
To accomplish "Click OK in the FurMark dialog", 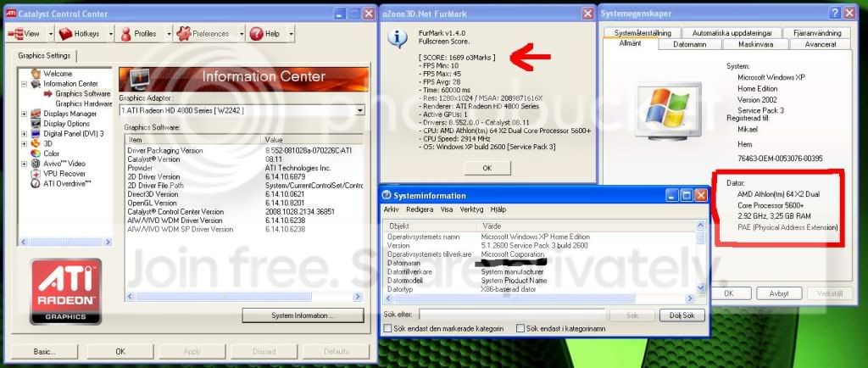I will click(x=487, y=168).
